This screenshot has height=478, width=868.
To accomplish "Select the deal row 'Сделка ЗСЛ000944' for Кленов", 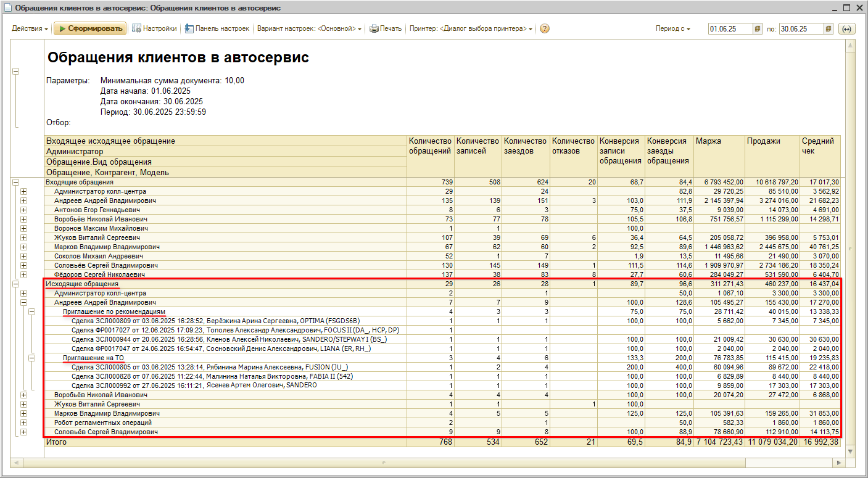I will (229, 339).
